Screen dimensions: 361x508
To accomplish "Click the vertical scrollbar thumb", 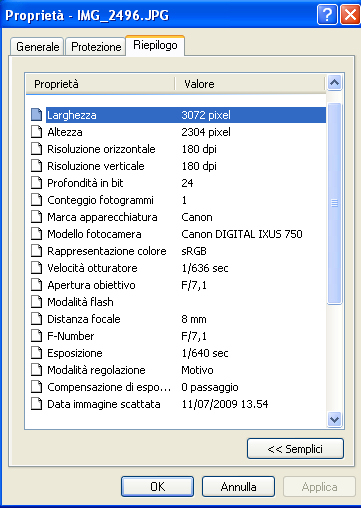I will (334, 203).
